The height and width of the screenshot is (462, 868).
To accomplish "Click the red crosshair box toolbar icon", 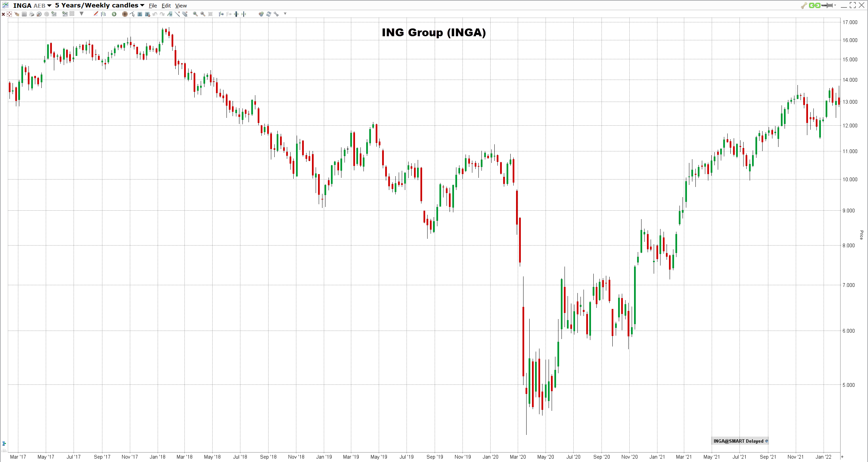I will [9, 14].
